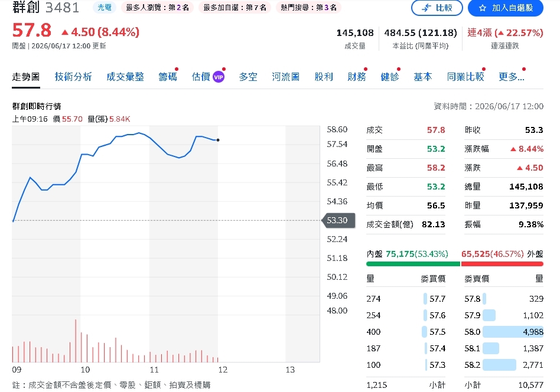The height and width of the screenshot is (392, 560).
Task: Open the 成交彙整 tab
Action: (x=125, y=77)
